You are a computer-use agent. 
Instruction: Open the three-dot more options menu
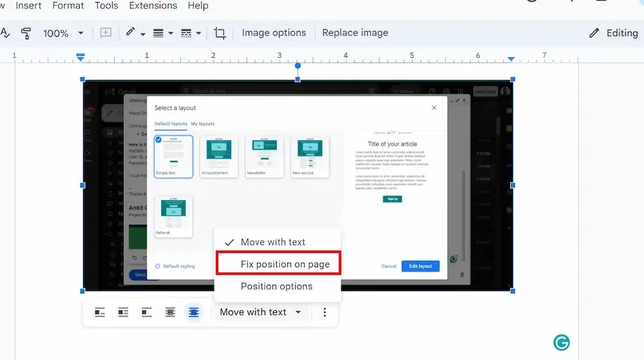(325, 312)
